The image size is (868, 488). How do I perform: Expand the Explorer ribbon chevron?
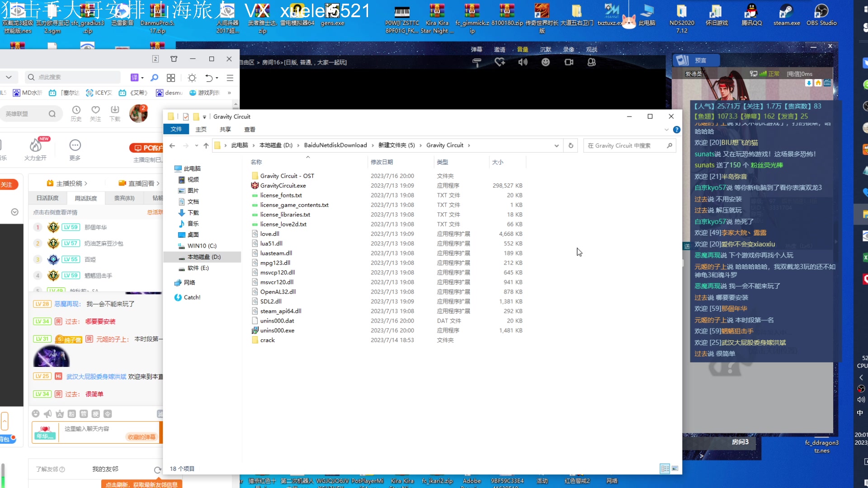tap(666, 130)
